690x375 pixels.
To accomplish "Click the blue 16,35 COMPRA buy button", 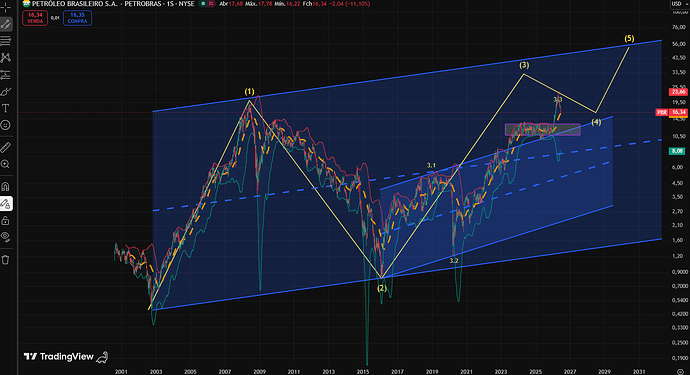I will [77, 18].
